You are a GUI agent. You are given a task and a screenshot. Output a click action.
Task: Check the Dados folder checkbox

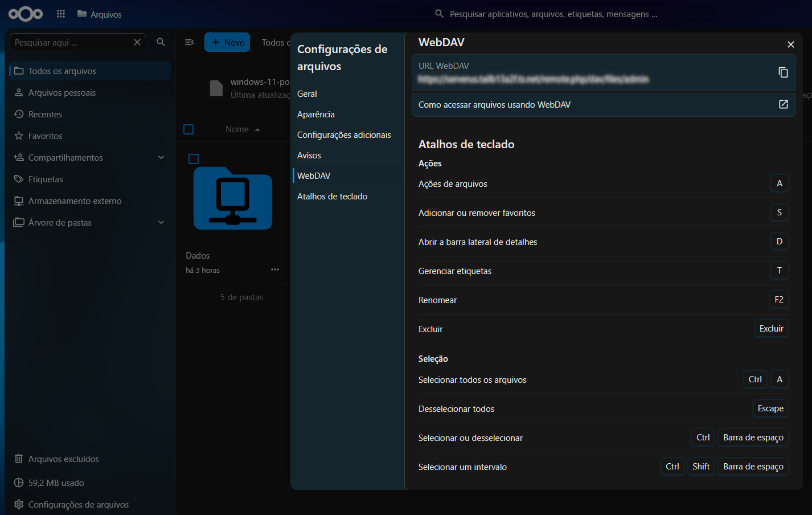click(194, 159)
